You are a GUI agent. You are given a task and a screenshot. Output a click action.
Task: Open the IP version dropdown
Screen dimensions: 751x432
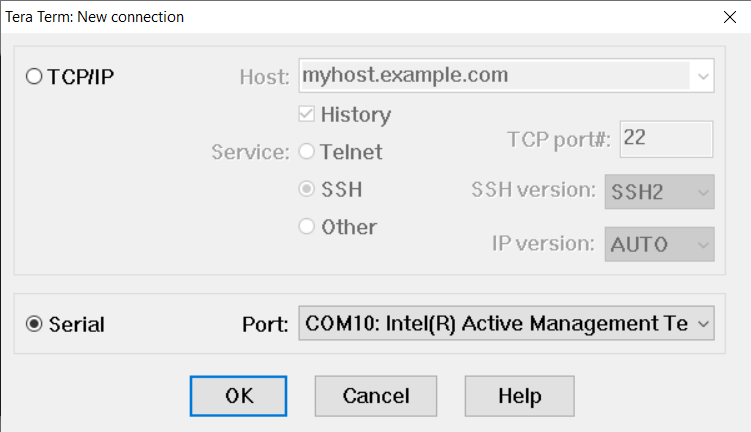pyautogui.click(x=660, y=243)
